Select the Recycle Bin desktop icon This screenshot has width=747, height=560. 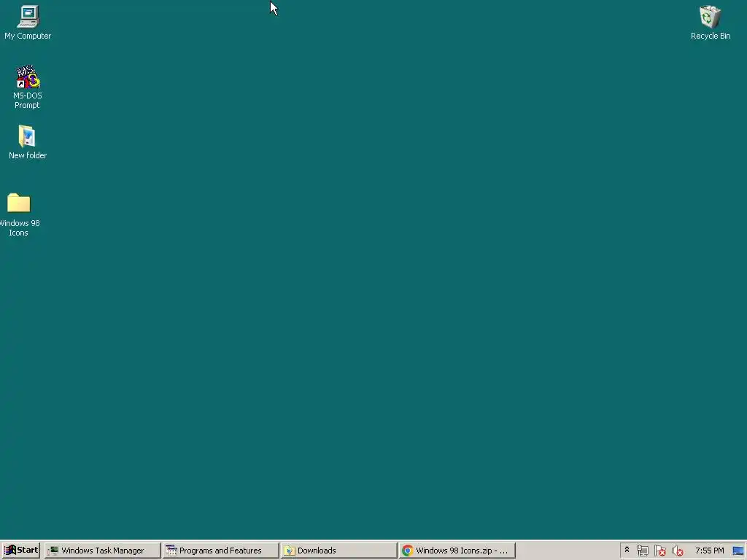(x=710, y=23)
